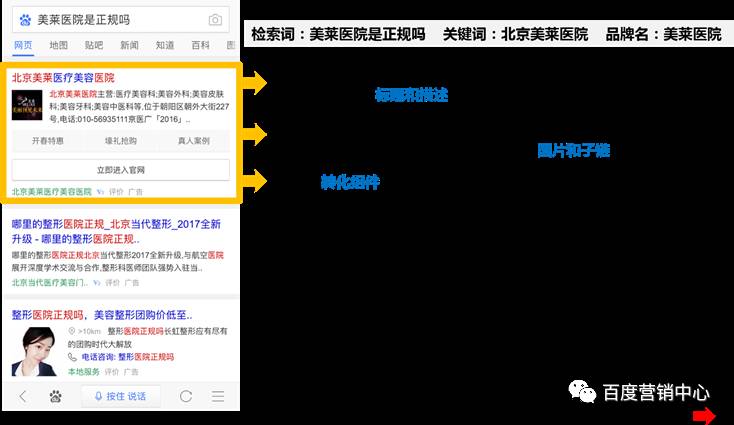This screenshot has width=734, height=425.
Task: Click the phone icon beside 电话咨询
Action: pyautogui.click(x=73, y=357)
